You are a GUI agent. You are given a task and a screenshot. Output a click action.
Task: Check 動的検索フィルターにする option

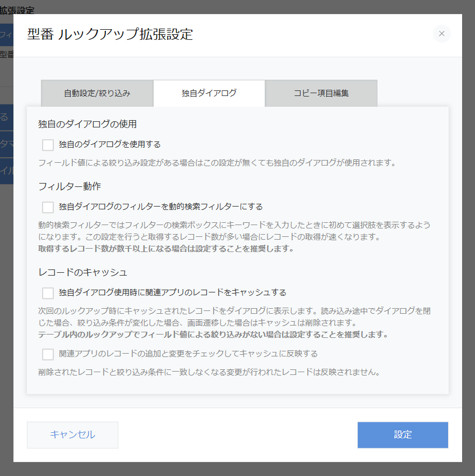coord(48,207)
